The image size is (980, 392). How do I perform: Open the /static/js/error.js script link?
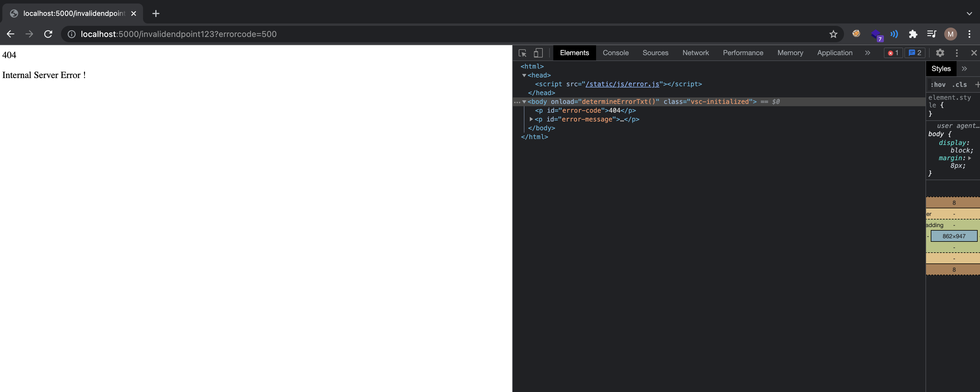click(622, 84)
